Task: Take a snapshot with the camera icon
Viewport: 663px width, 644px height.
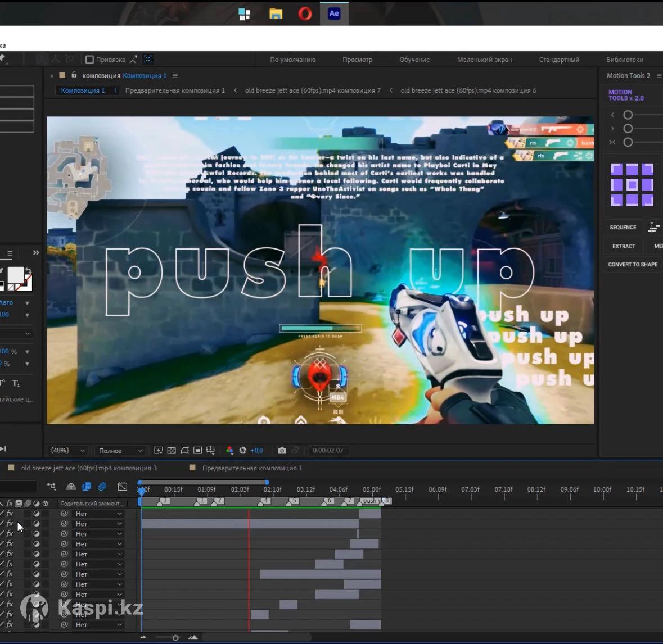Action: click(x=282, y=451)
